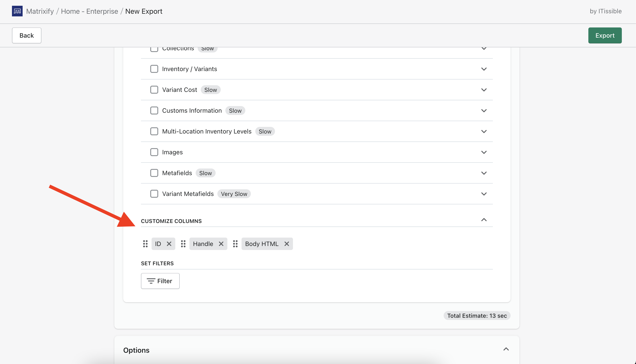Click the Back button
636x364 pixels.
point(27,35)
